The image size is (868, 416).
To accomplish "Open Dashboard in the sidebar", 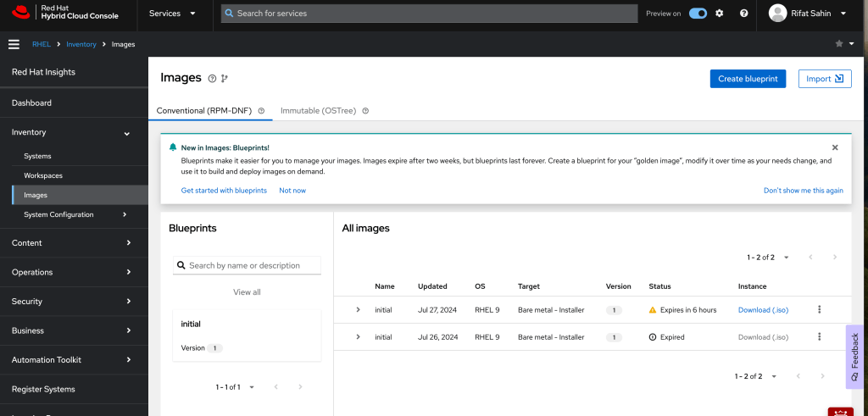I will point(75,103).
